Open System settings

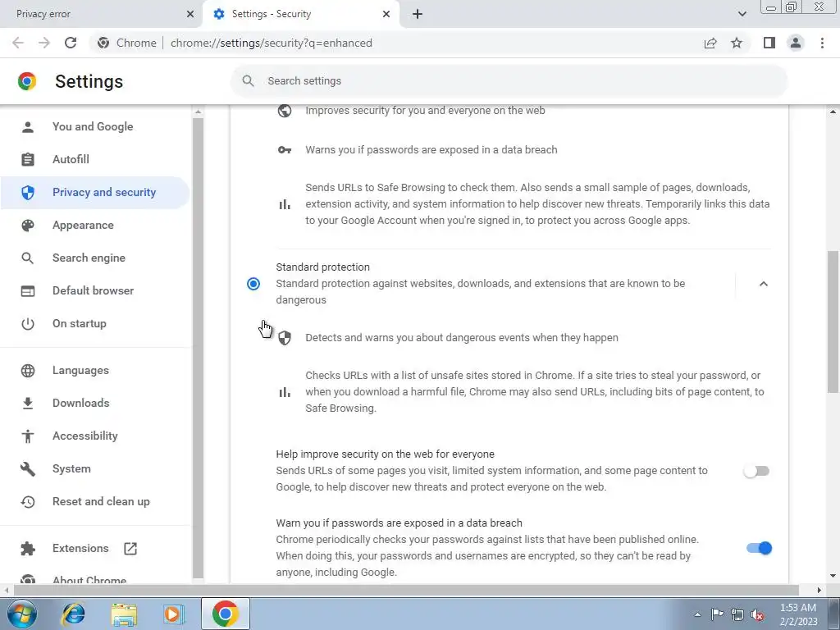[x=94, y=468]
